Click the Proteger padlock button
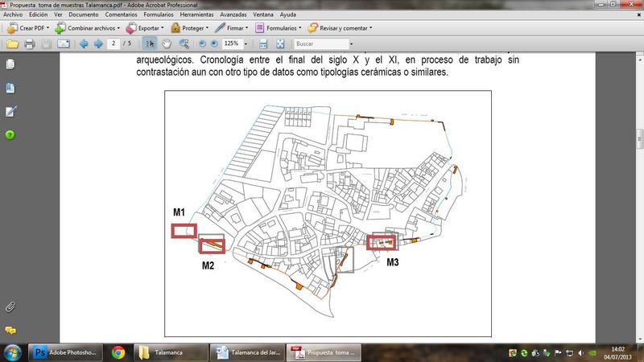The height and width of the screenshot is (362, 644). (189, 28)
